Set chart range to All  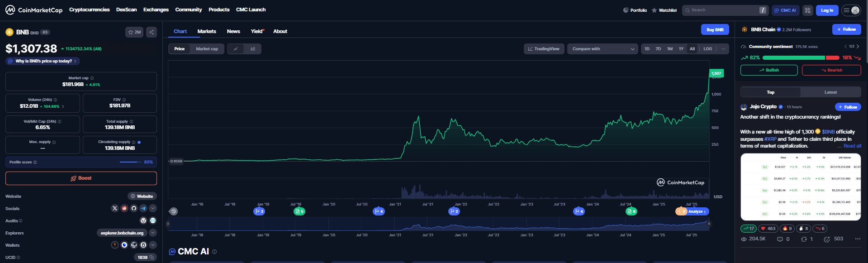coord(692,49)
